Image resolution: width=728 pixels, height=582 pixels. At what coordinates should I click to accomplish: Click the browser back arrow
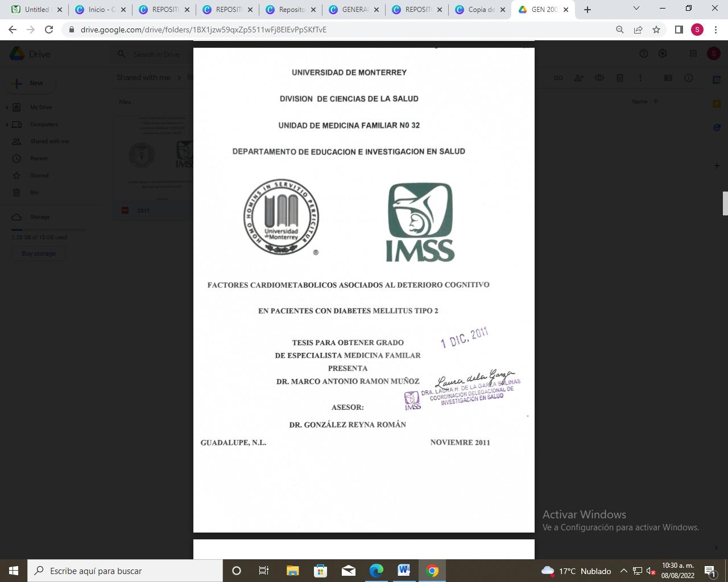point(13,30)
